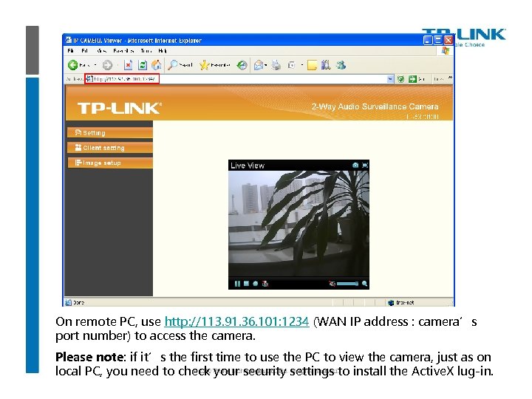The image size is (532, 399).
Task: Expand the address bar dropdown arrow
Action: pos(390,79)
